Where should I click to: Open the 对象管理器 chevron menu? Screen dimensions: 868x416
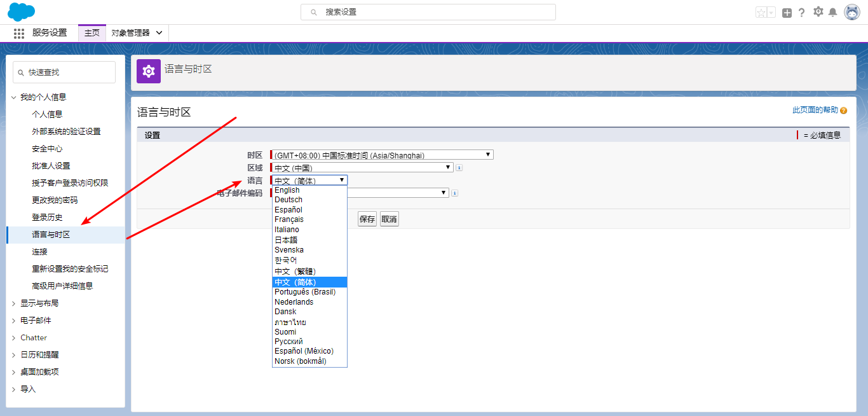click(x=159, y=33)
